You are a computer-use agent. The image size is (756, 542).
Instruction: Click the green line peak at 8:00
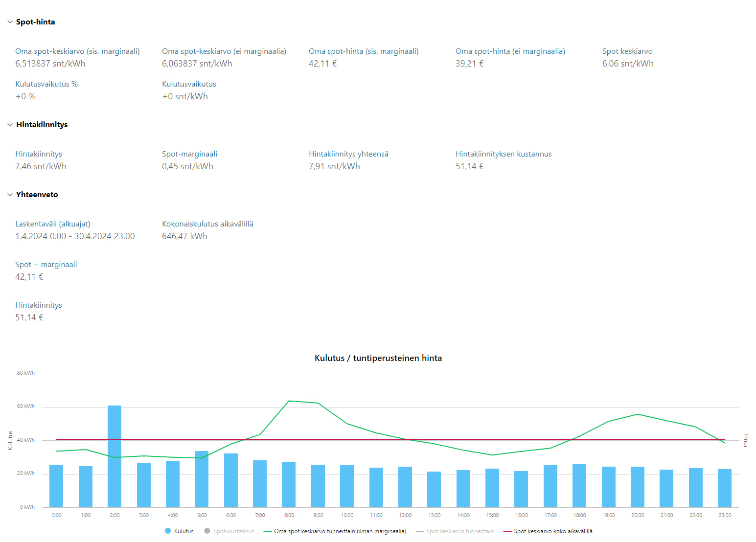click(x=289, y=401)
